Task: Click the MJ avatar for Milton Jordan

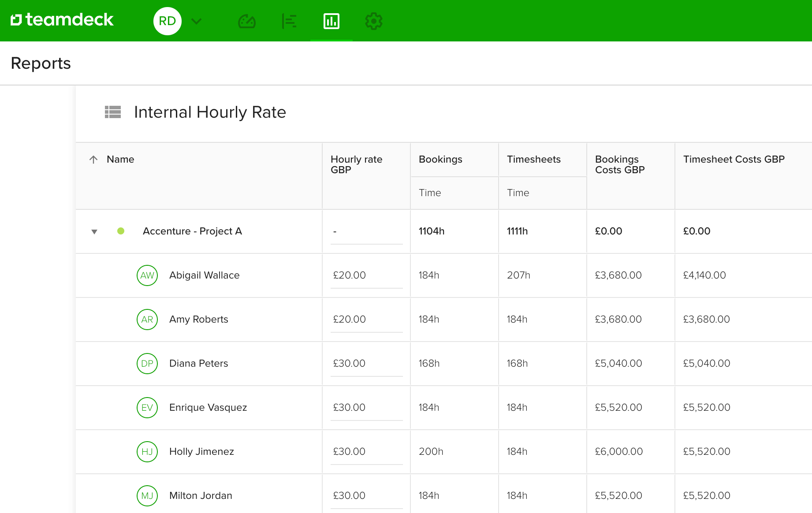Action: 147,496
